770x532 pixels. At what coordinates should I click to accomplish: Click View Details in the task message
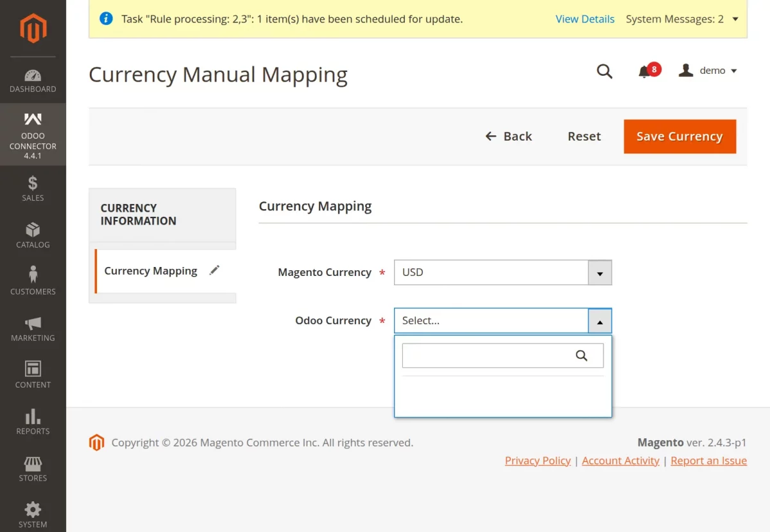(585, 19)
